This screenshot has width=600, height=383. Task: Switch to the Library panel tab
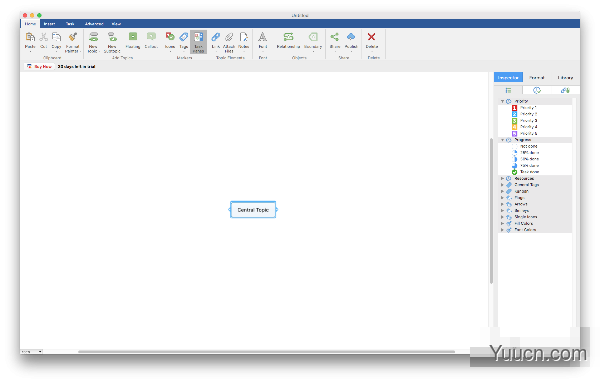coord(565,77)
